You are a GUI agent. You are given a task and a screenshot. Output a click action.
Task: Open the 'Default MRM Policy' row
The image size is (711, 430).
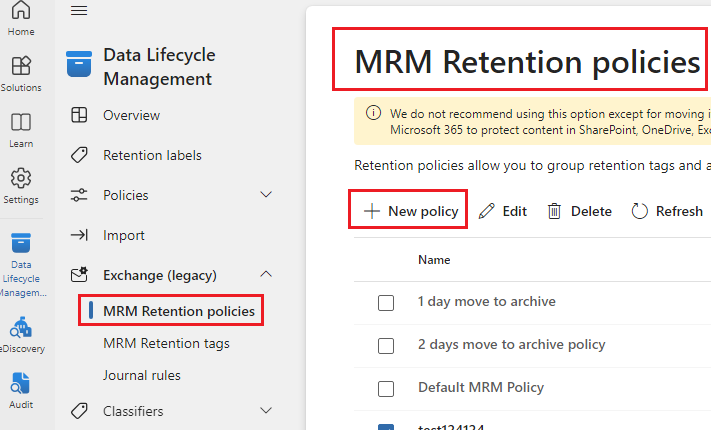pos(481,387)
